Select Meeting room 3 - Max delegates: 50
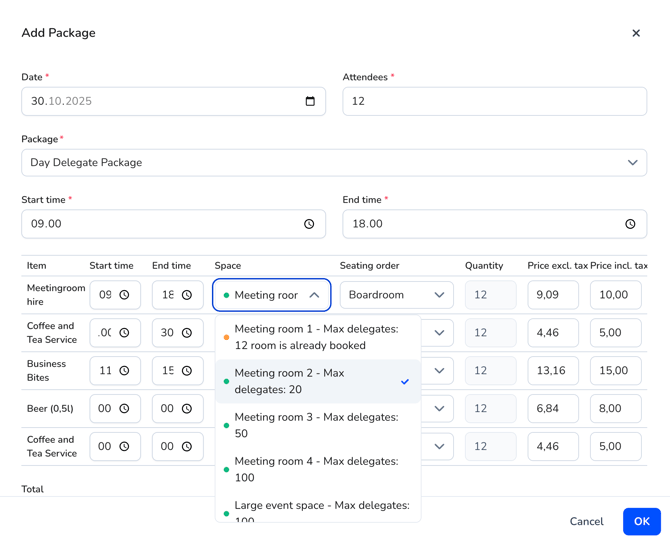This screenshot has width=670, height=543. [318, 425]
